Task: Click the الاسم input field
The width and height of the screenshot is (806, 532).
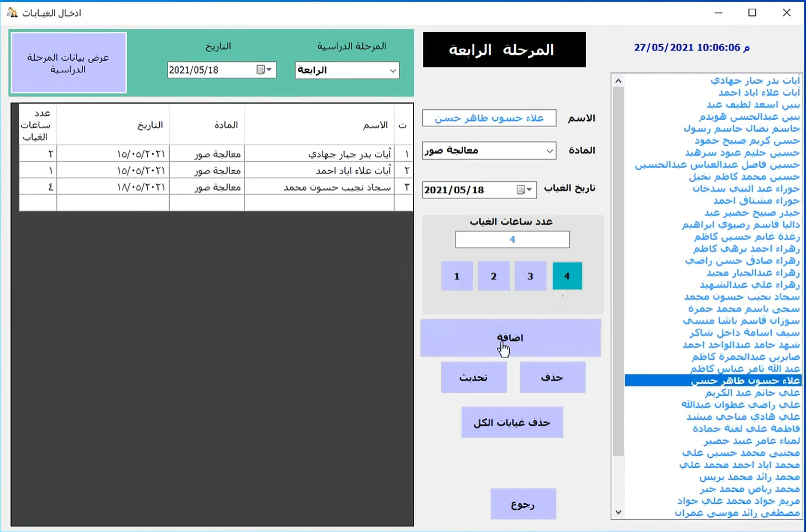Action: coord(489,118)
